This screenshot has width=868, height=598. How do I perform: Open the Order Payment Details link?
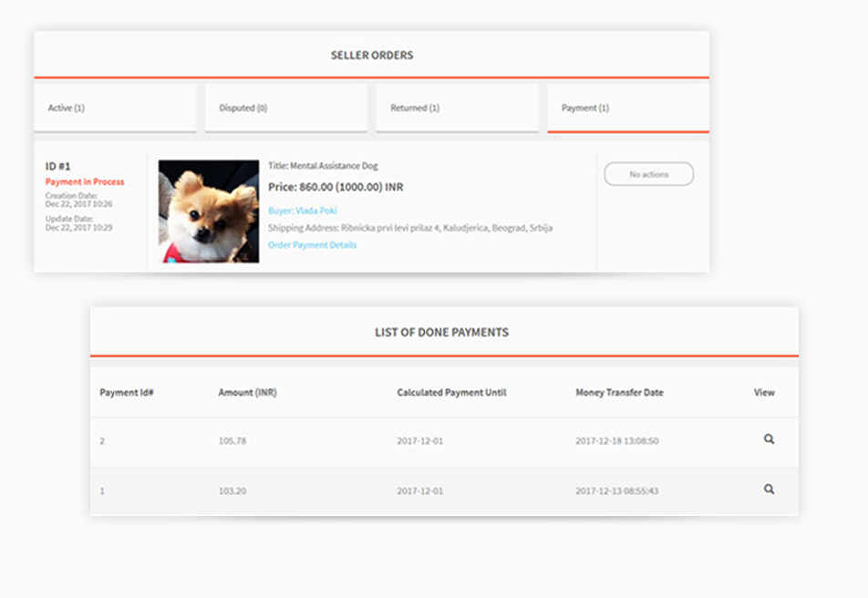click(312, 244)
